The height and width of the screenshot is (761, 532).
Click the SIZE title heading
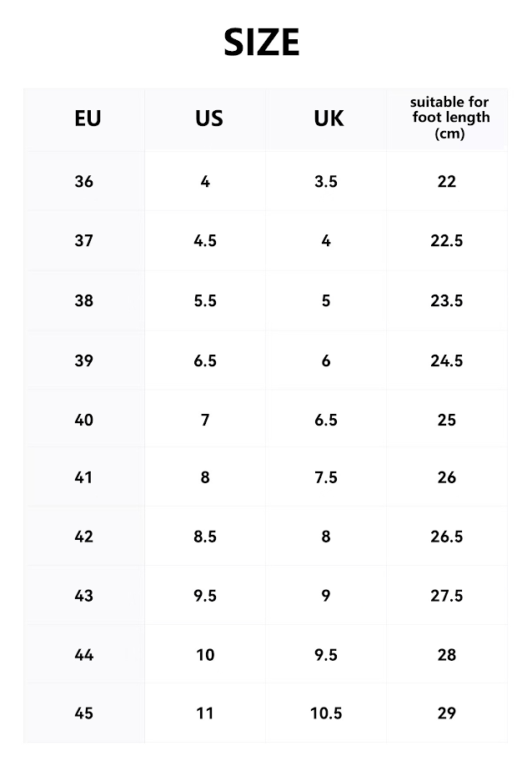pyautogui.click(x=262, y=43)
